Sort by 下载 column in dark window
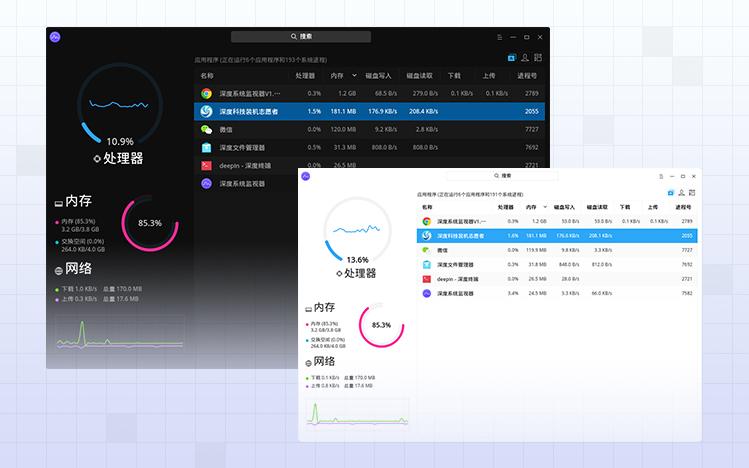 pos(454,75)
